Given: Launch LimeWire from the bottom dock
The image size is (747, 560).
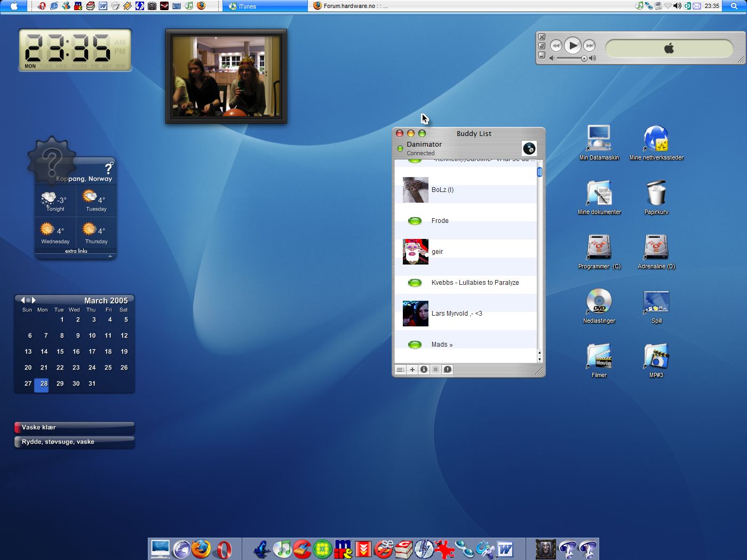Looking at the screenshot, I should point(323,549).
